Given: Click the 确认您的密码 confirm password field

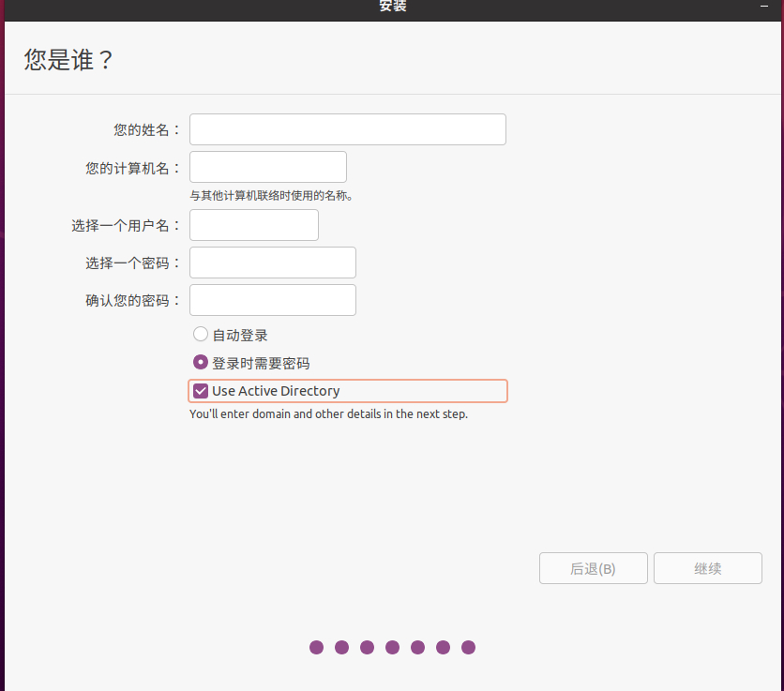Looking at the screenshot, I should coord(273,300).
